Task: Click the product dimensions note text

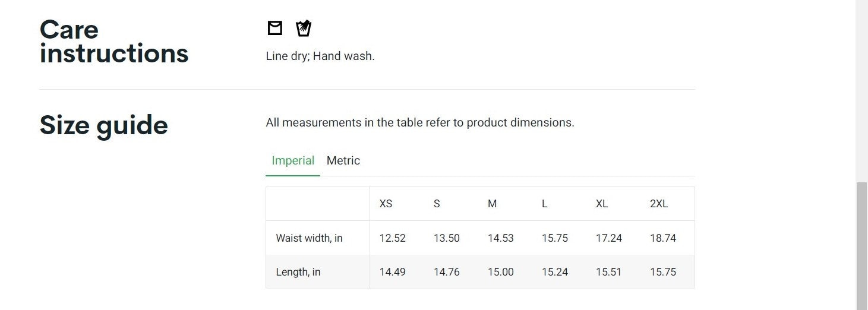Action: coord(420,123)
